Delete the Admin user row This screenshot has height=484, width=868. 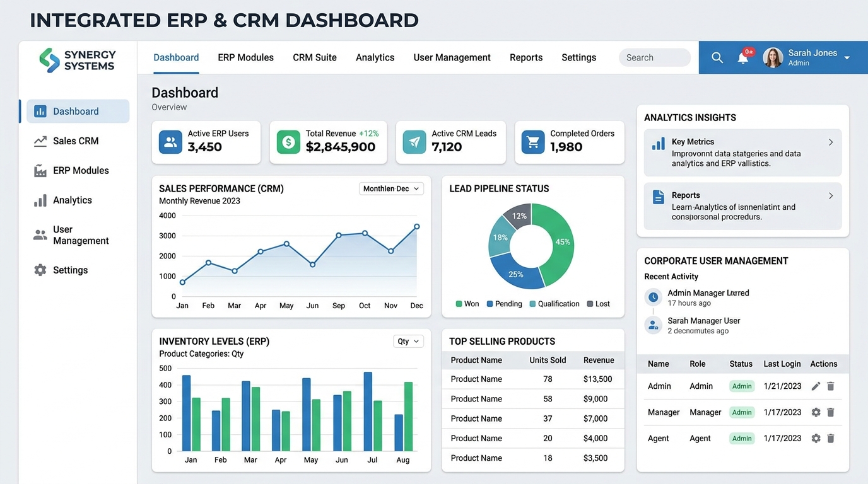point(831,386)
